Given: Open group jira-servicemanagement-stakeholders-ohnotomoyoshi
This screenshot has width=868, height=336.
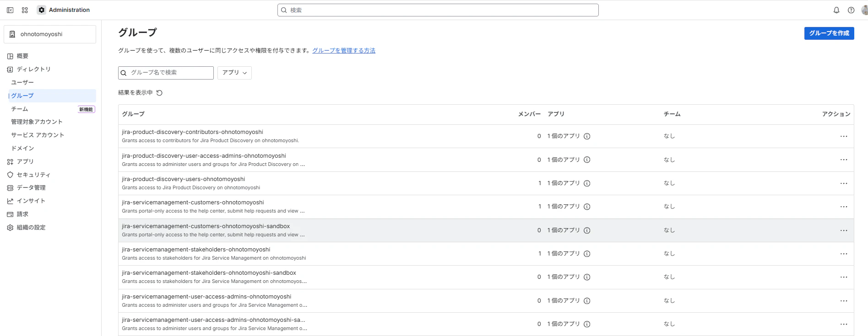Looking at the screenshot, I should tap(196, 250).
